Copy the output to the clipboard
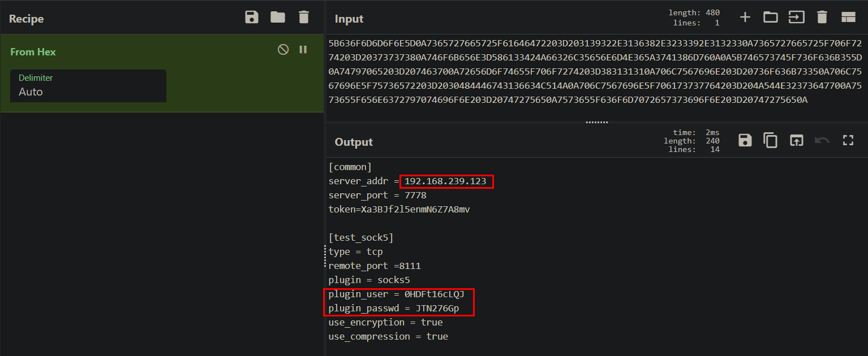 (770, 140)
